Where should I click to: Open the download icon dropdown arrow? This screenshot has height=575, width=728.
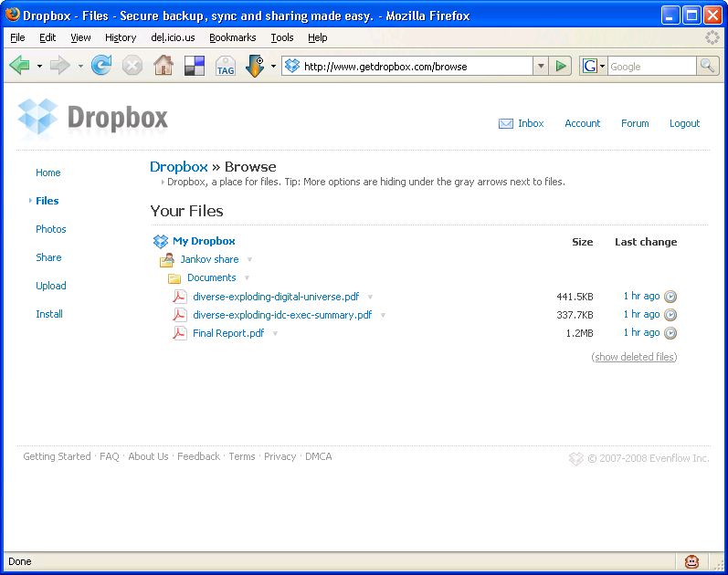click(273, 67)
